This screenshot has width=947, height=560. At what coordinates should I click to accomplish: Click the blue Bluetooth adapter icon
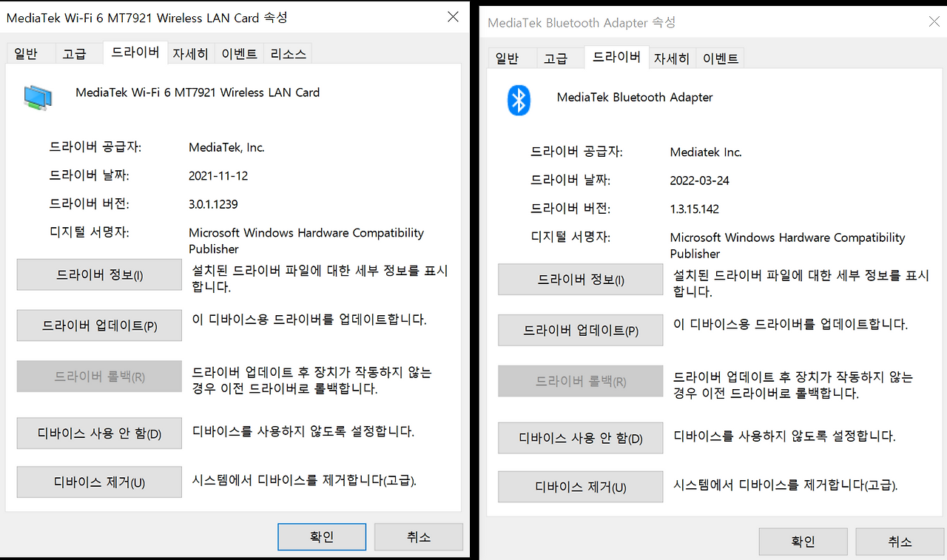(518, 101)
